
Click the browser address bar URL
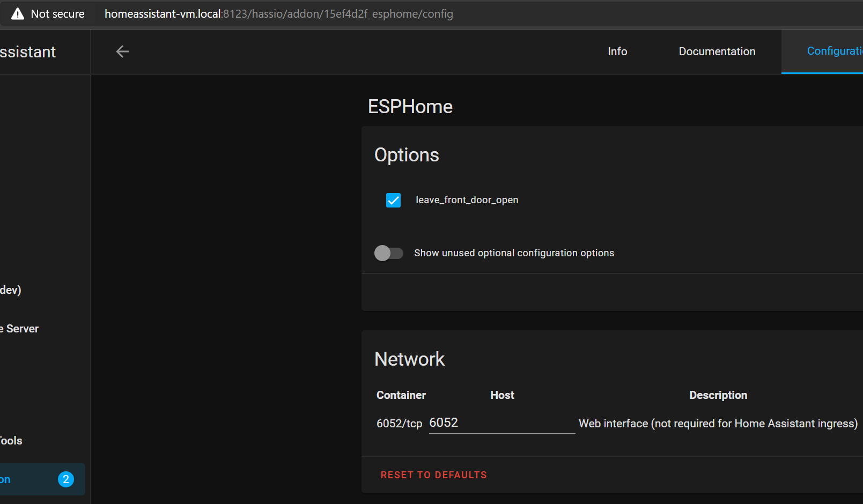(278, 13)
